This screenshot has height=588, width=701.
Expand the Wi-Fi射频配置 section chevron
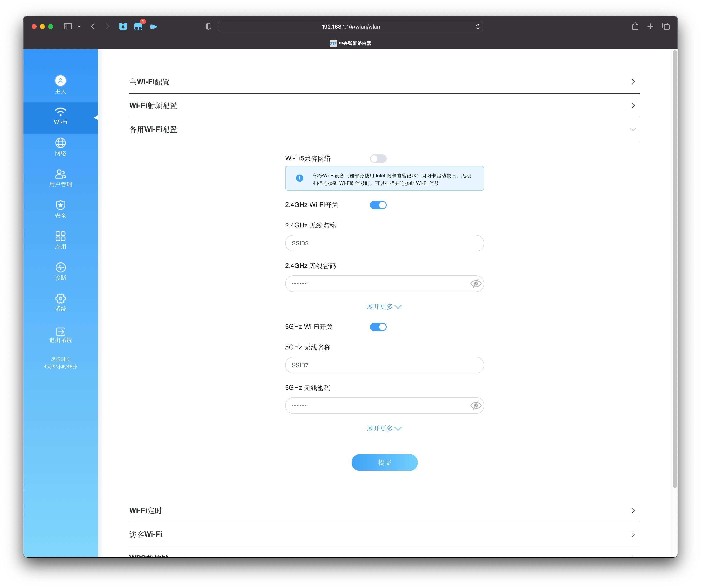tap(633, 106)
